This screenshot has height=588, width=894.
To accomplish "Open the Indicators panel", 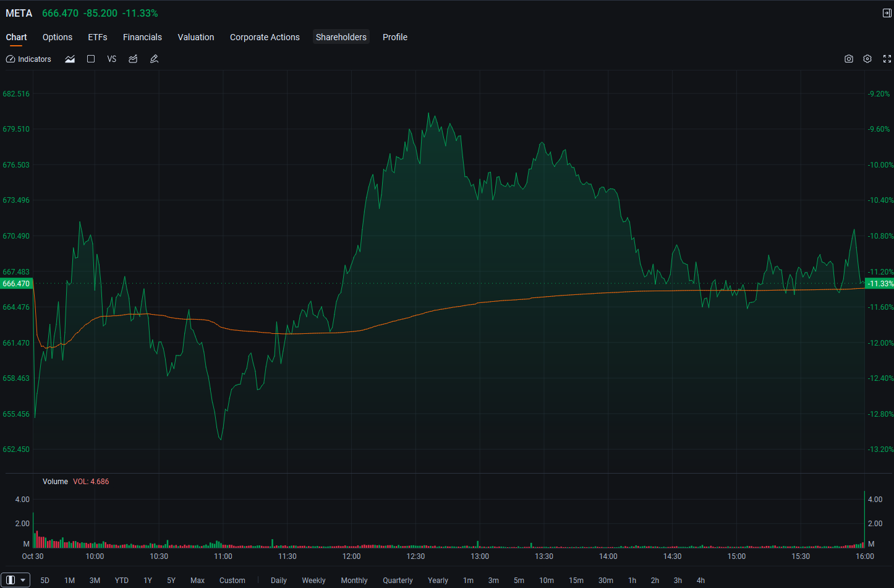I will 28,59.
